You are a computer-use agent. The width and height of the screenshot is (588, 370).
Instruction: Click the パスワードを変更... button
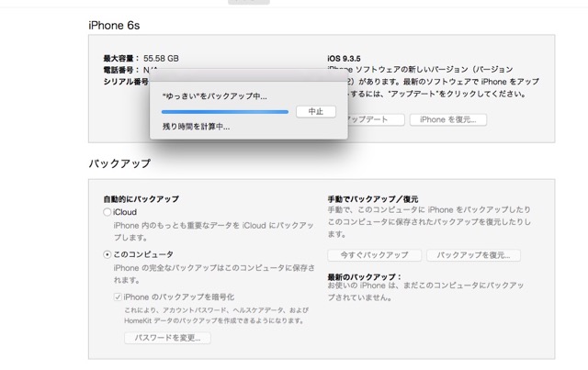[167, 338]
